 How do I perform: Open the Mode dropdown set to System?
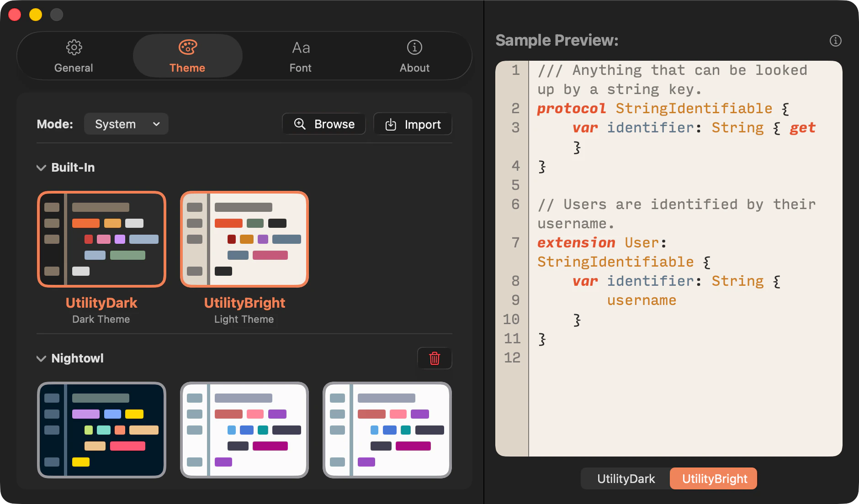(126, 124)
